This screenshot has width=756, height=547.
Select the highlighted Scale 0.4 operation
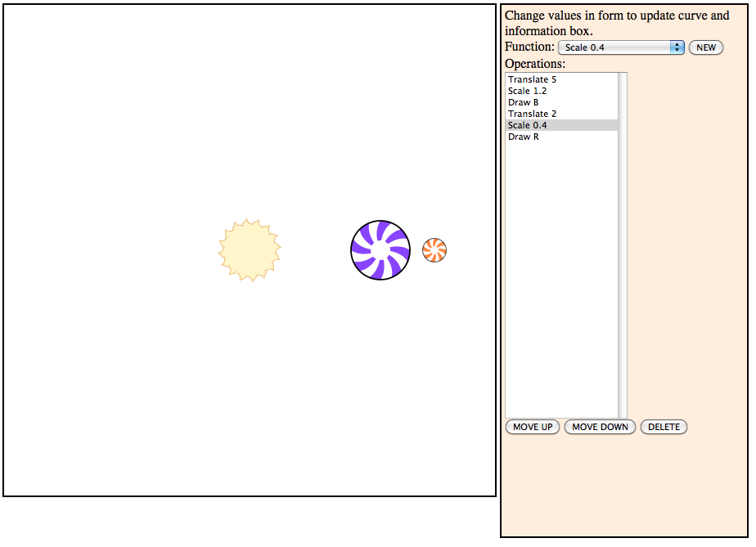pyautogui.click(x=528, y=125)
